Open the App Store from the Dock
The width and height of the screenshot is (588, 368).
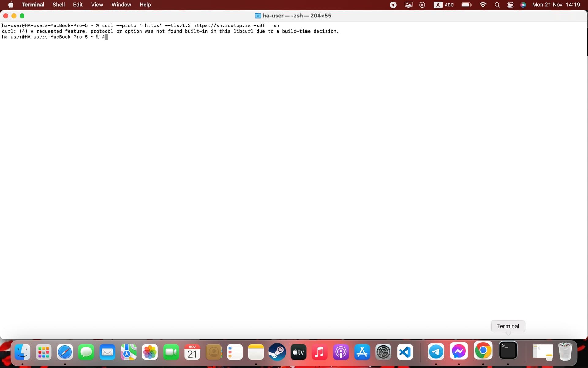pos(362,352)
